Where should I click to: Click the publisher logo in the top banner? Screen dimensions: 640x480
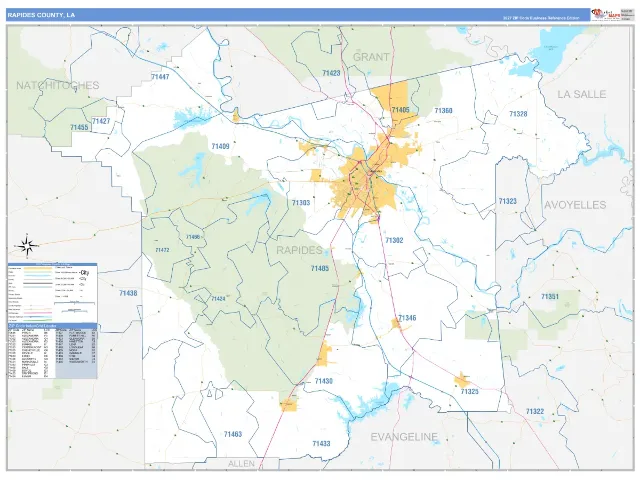point(605,14)
